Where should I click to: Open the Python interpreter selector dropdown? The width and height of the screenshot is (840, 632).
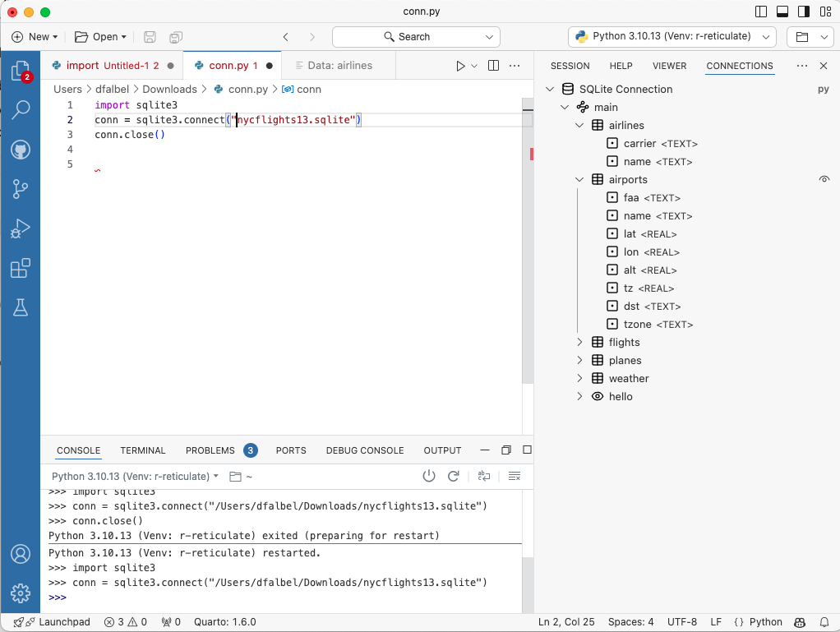pos(672,36)
